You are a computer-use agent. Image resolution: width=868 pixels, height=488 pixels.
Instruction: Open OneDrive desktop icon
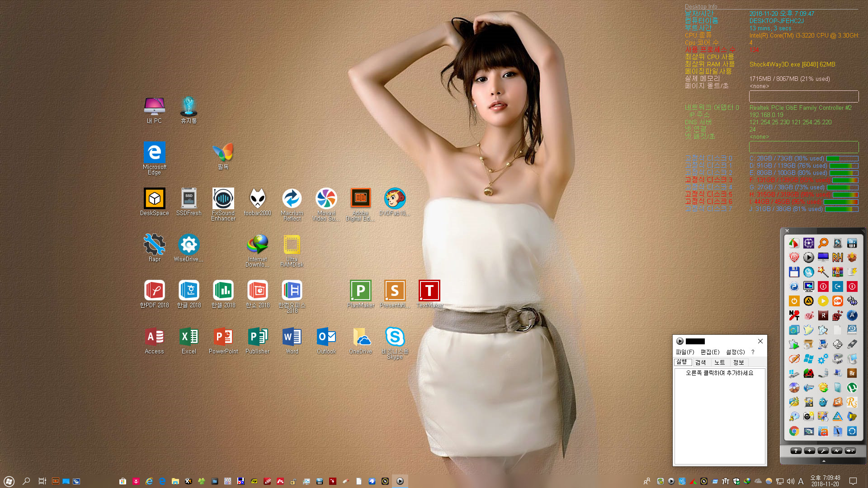pyautogui.click(x=360, y=340)
